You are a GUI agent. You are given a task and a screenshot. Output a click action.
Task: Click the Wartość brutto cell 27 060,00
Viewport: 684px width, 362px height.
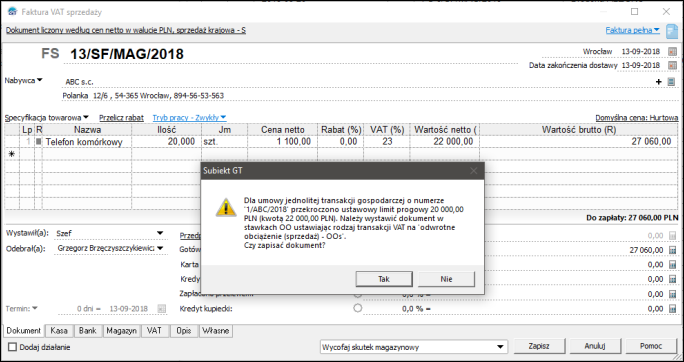pos(579,142)
